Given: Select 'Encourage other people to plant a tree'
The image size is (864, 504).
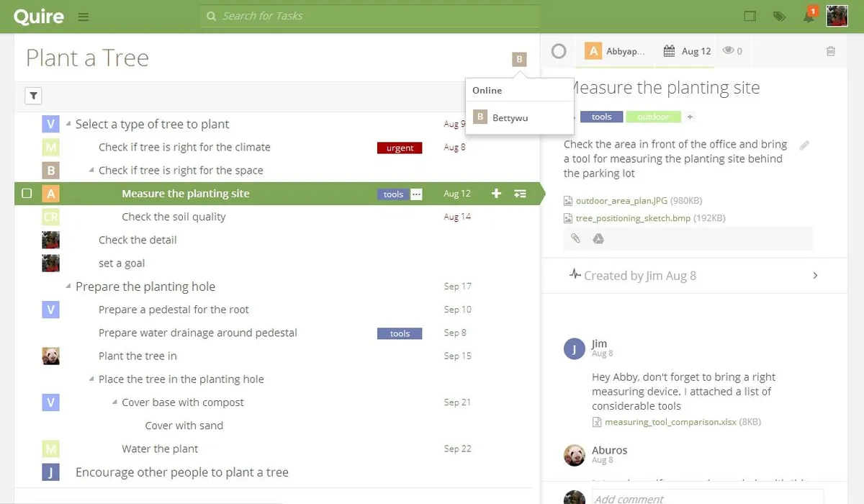Looking at the screenshot, I should point(182,472).
